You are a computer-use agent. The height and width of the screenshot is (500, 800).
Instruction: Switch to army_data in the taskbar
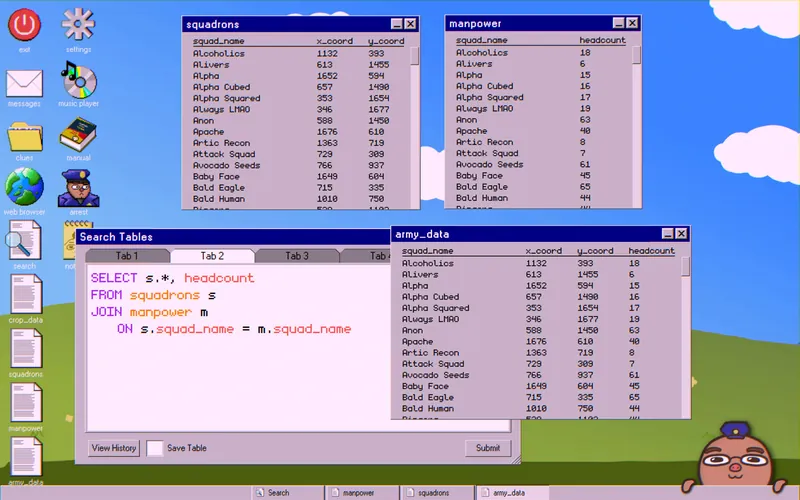[512, 493]
